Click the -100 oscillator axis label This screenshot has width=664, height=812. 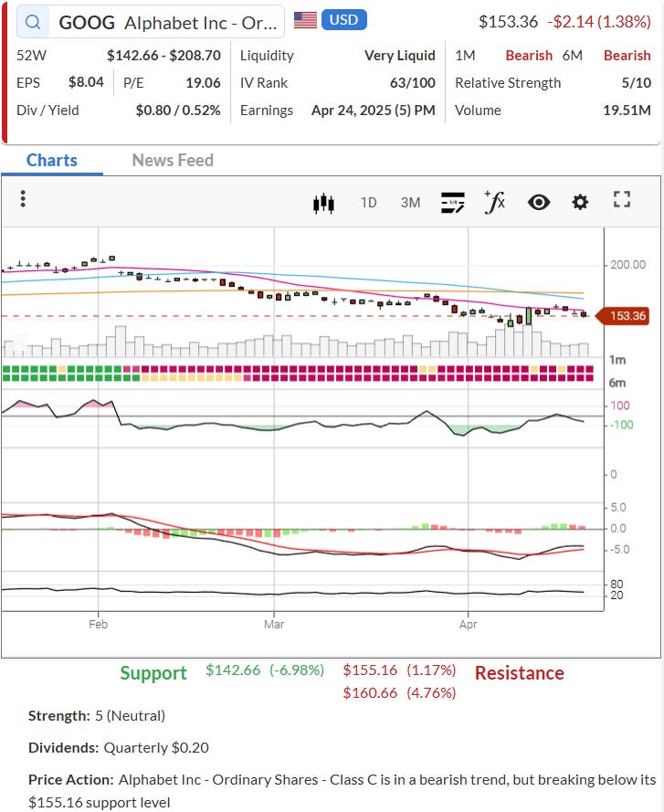click(621, 425)
